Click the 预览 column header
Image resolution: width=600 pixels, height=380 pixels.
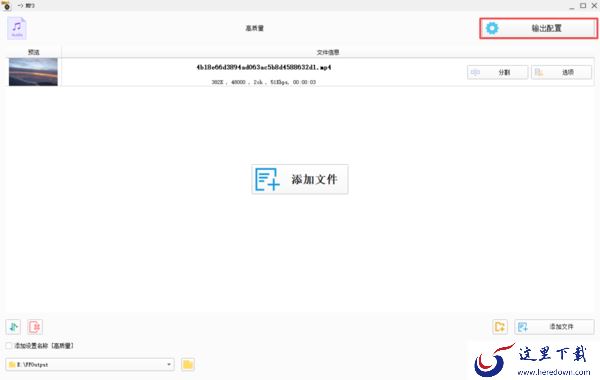click(x=34, y=52)
